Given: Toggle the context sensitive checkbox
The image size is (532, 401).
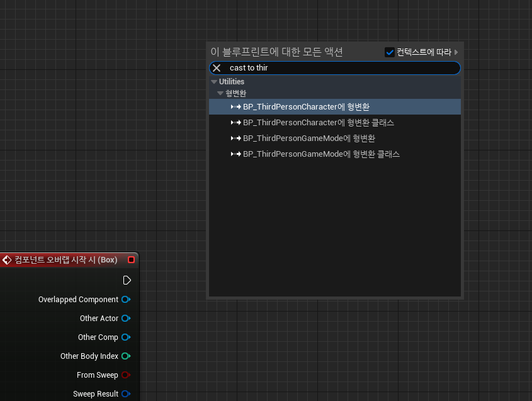Looking at the screenshot, I should [390, 52].
